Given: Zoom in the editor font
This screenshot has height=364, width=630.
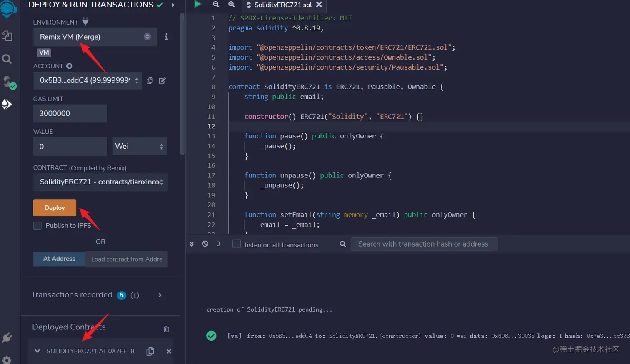Looking at the screenshot, I should (x=232, y=4).
